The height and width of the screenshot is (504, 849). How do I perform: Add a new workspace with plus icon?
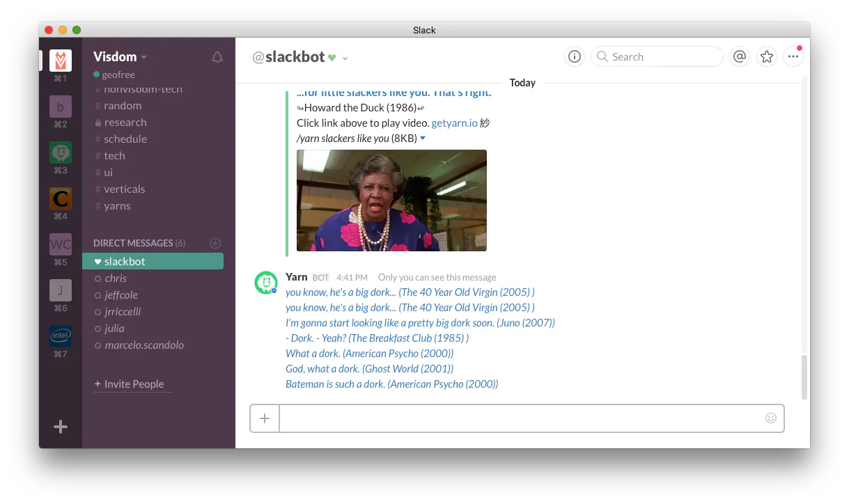[x=61, y=427]
